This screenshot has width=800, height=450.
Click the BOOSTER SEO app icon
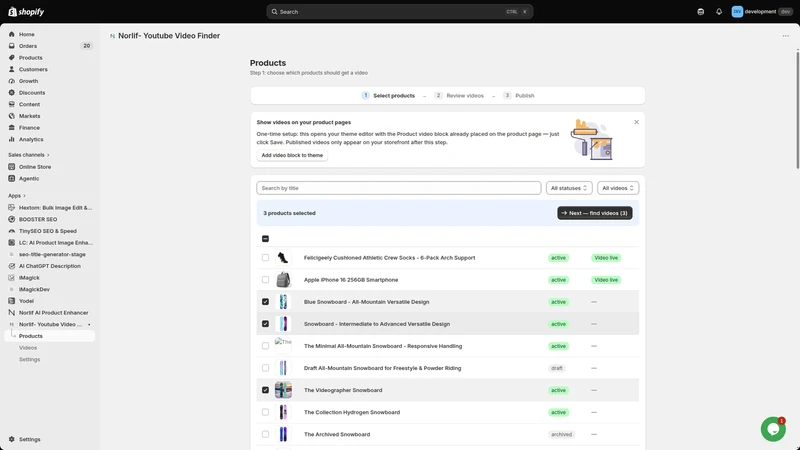point(12,219)
